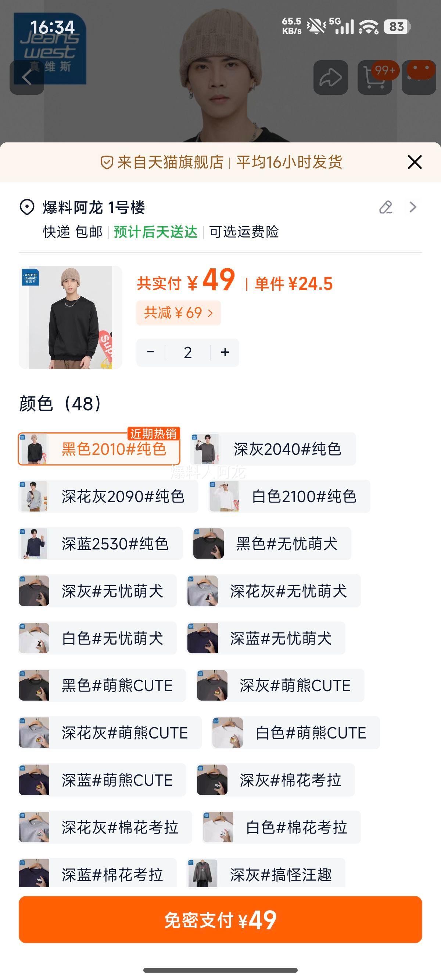This screenshot has height=980, width=441.
Task: Open the shopping cart icon
Action: point(375,77)
